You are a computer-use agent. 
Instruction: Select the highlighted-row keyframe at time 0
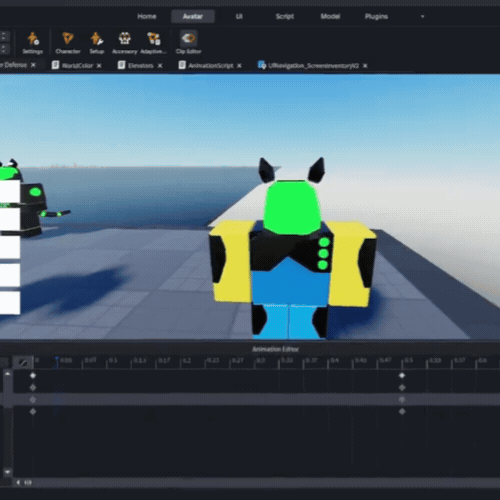pyautogui.click(x=33, y=399)
